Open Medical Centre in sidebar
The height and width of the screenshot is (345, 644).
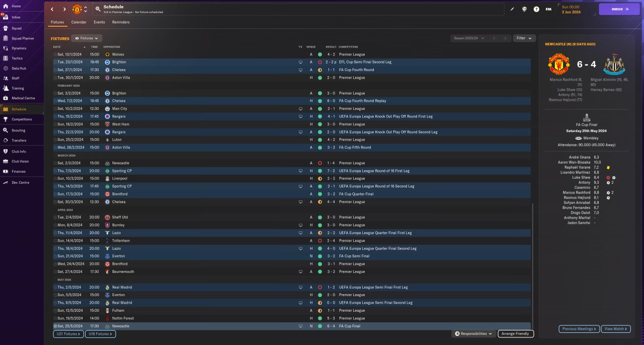point(23,98)
